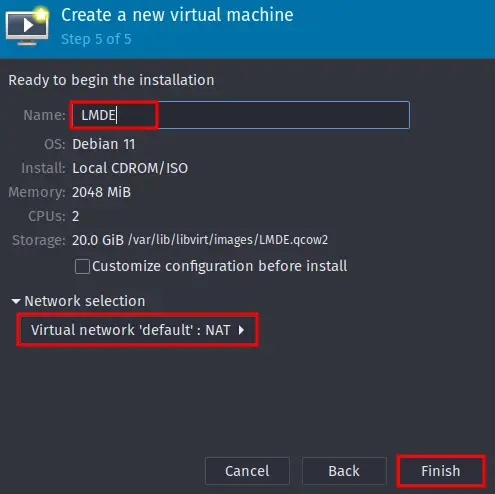Click the 'Local CDROM/ISO' install value
The width and height of the screenshot is (495, 494).
click(x=130, y=168)
